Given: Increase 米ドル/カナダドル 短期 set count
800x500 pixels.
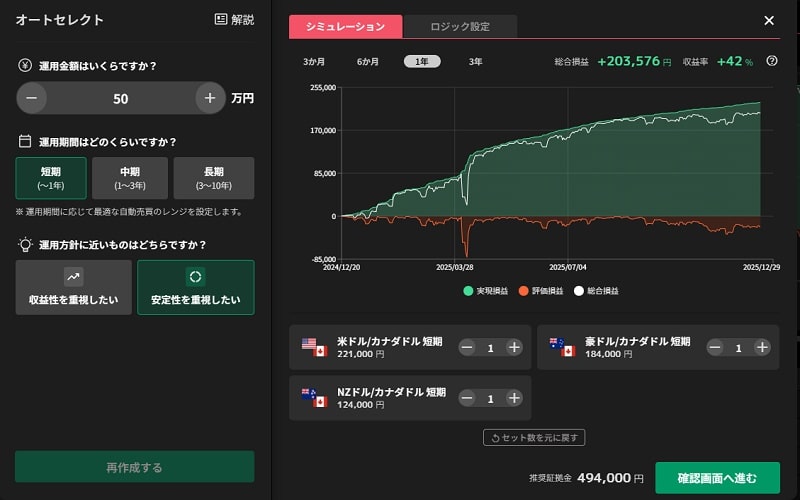Looking at the screenshot, I should [514, 347].
